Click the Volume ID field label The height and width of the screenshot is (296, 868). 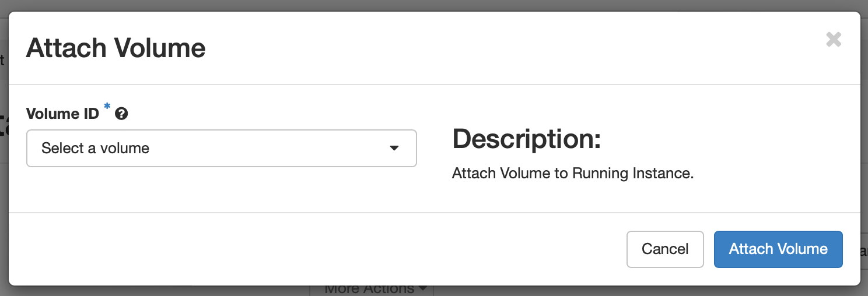tap(63, 114)
